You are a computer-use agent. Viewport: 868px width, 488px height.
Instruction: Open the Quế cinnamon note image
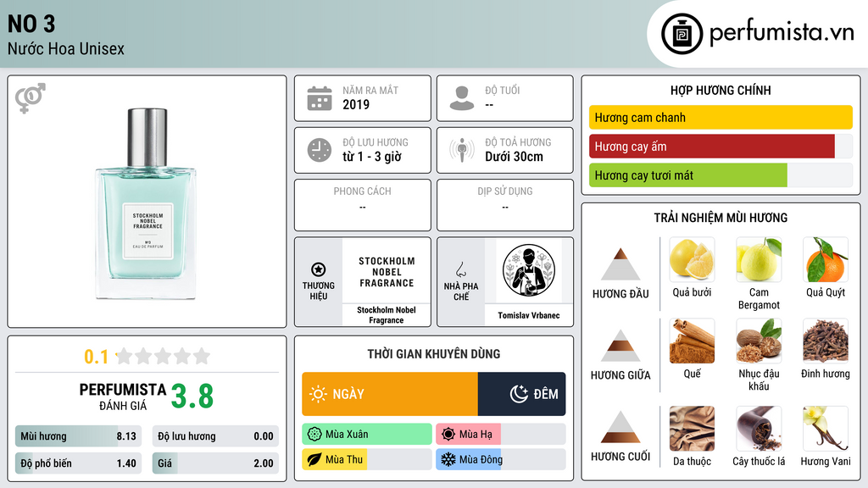point(692,341)
